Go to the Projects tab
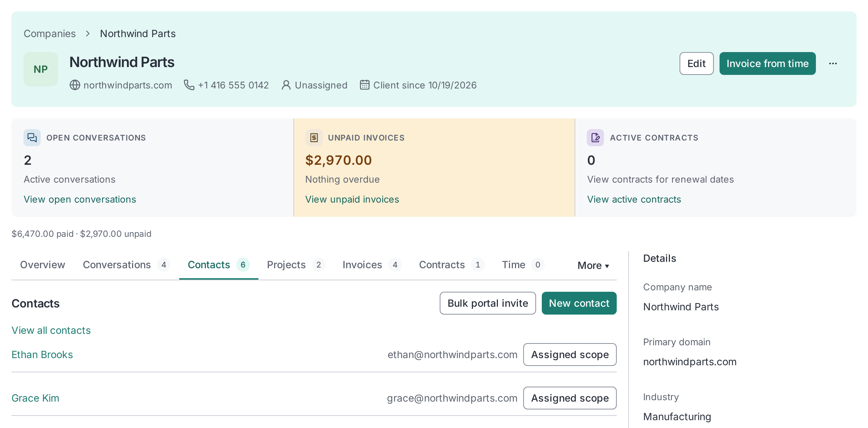868x428 pixels. point(296,265)
